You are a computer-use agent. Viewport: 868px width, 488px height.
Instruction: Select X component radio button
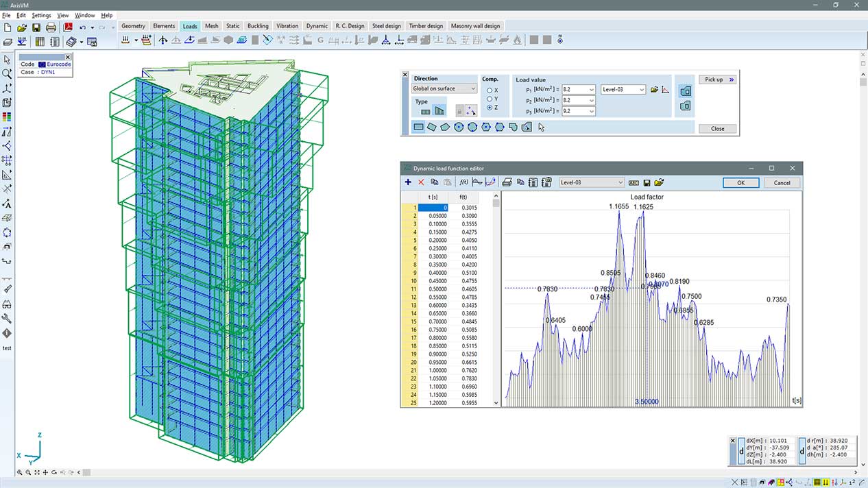pyautogui.click(x=490, y=90)
